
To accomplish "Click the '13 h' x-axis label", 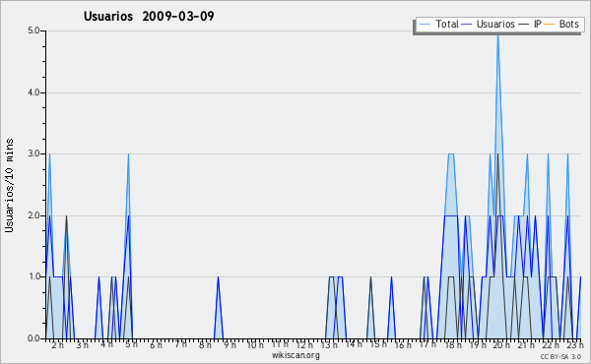I will [329, 345].
